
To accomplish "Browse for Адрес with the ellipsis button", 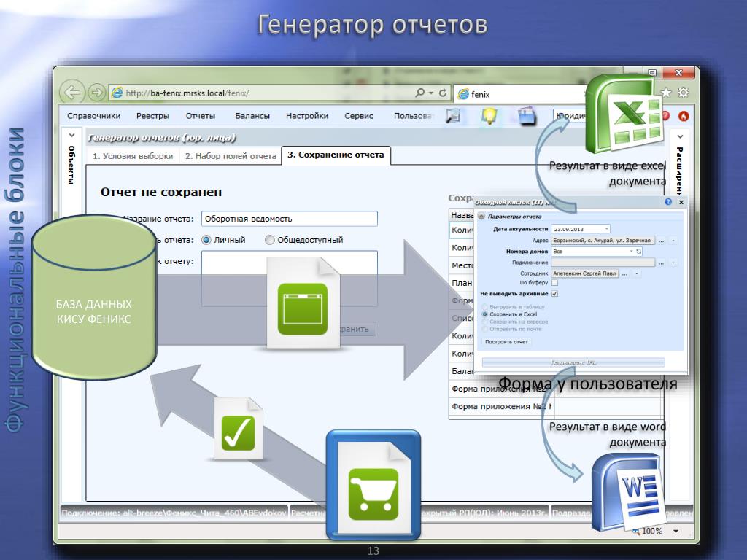I will point(661,241).
